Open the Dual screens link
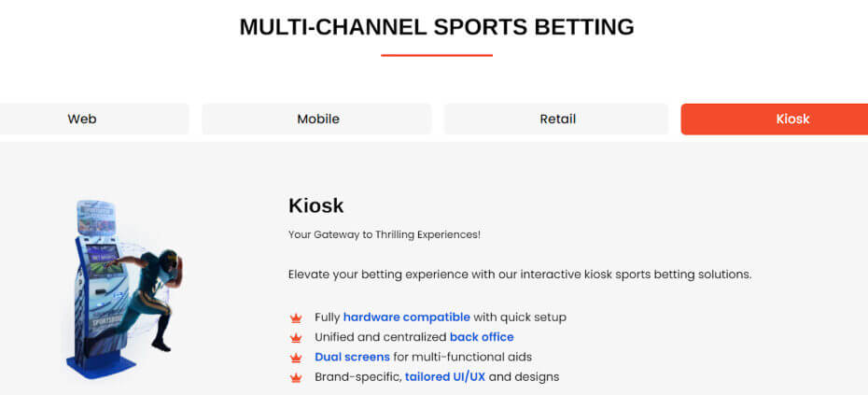Screen dimensions: 868x395 [352, 357]
